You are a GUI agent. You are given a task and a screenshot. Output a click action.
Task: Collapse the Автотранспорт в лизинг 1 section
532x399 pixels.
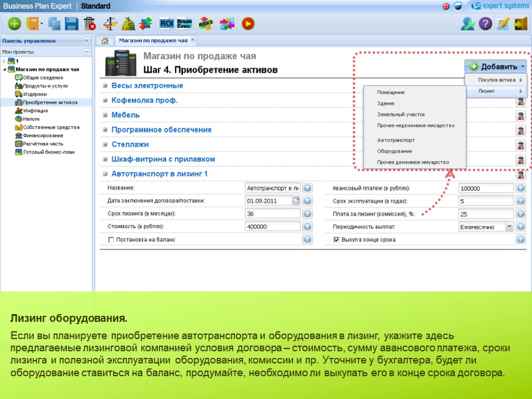coord(105,174)
